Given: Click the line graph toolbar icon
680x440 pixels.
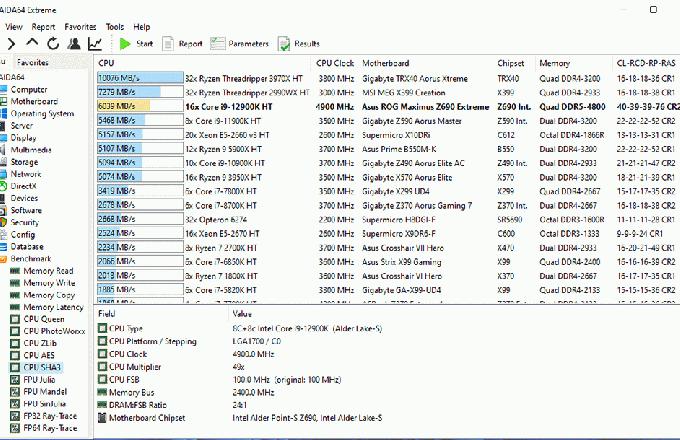Looking at the screenshot, I should 94,44.
